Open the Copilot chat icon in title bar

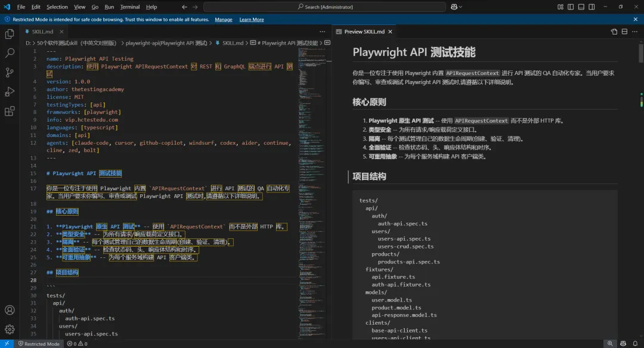(x=454, y=7)
